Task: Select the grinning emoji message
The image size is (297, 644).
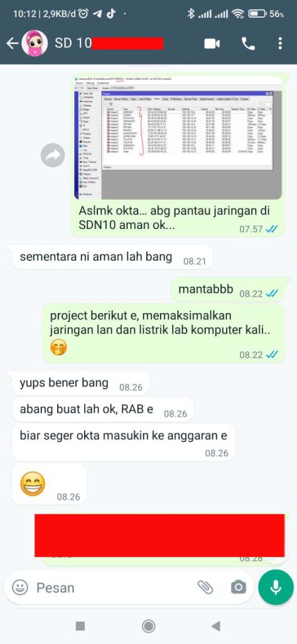Action: coord(49,484)
